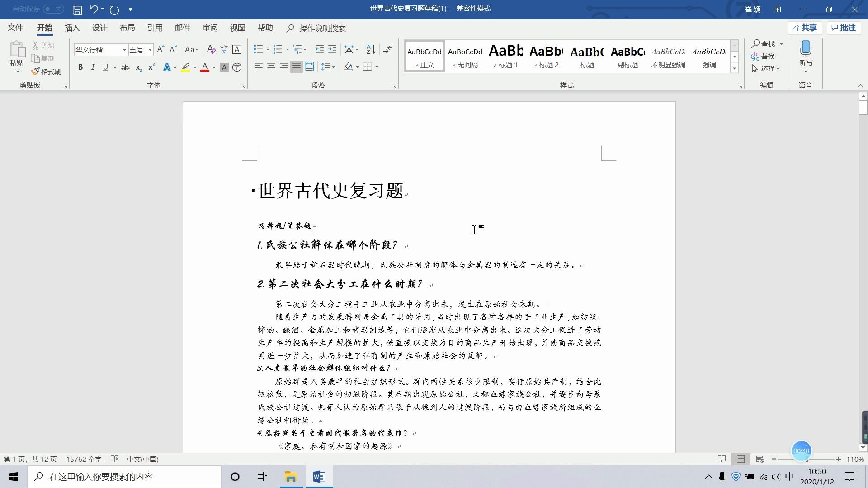Toggle justified alignment
Image resolution: width=868 pixels, height=488 pixels.
tap(297, 67)
